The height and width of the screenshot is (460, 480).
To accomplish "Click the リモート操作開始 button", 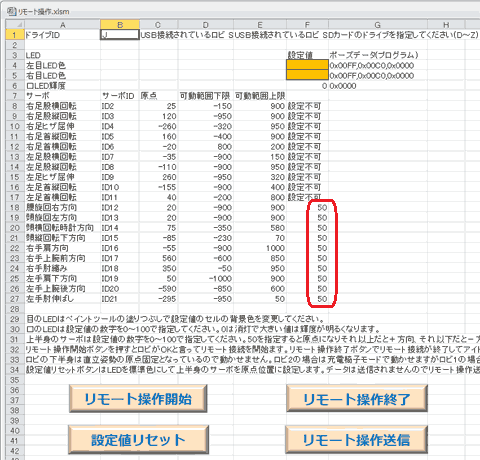I will coord(138,399).
